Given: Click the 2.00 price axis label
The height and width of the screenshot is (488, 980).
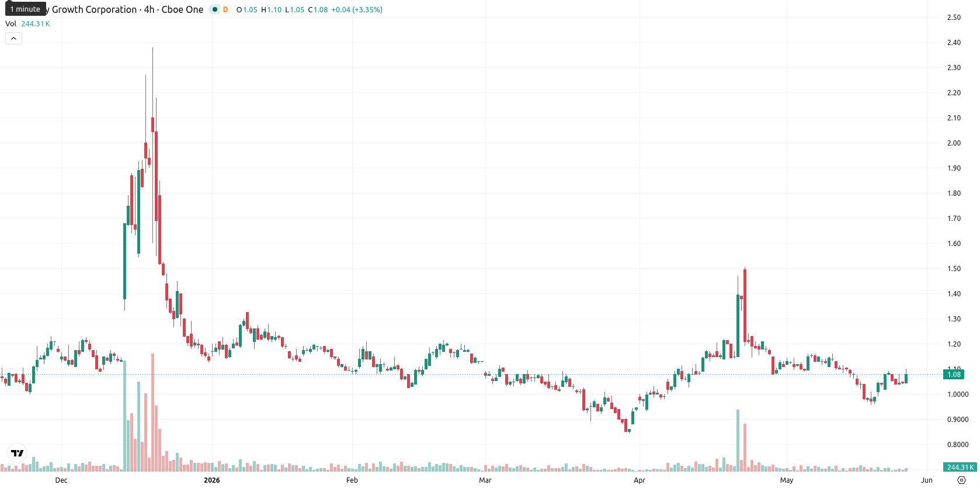Looking at the screenshot, I should [954, 143].
